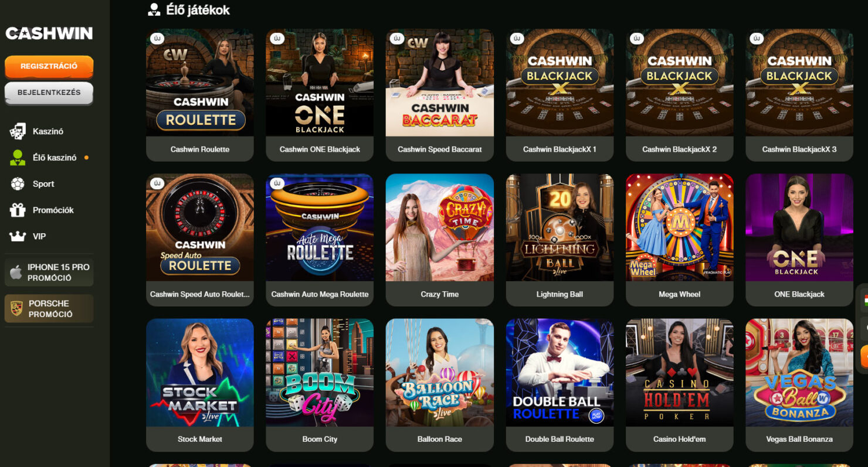
Task: Click the BEJELENTKEZÉS login button
Action: click(49, 93)
